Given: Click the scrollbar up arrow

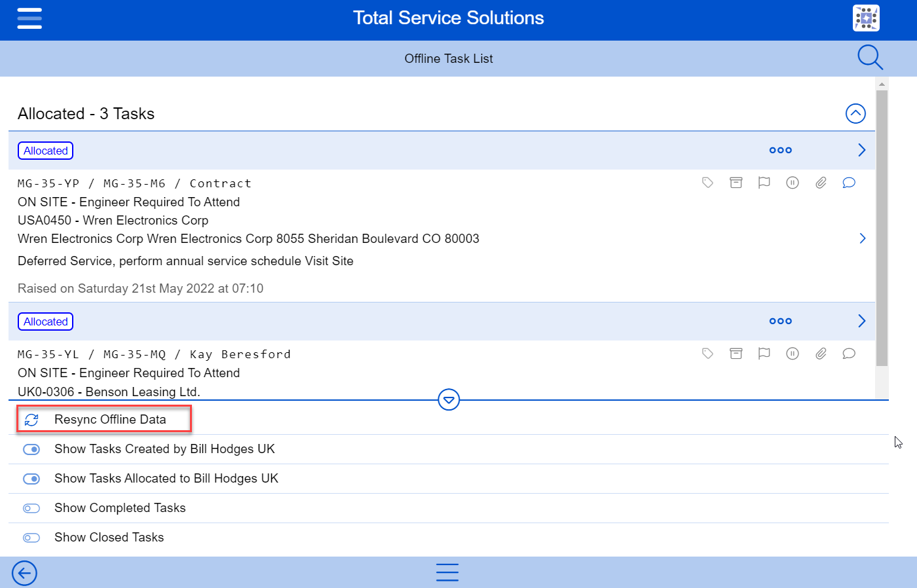Looking at the screenshot, I should 882,84.
